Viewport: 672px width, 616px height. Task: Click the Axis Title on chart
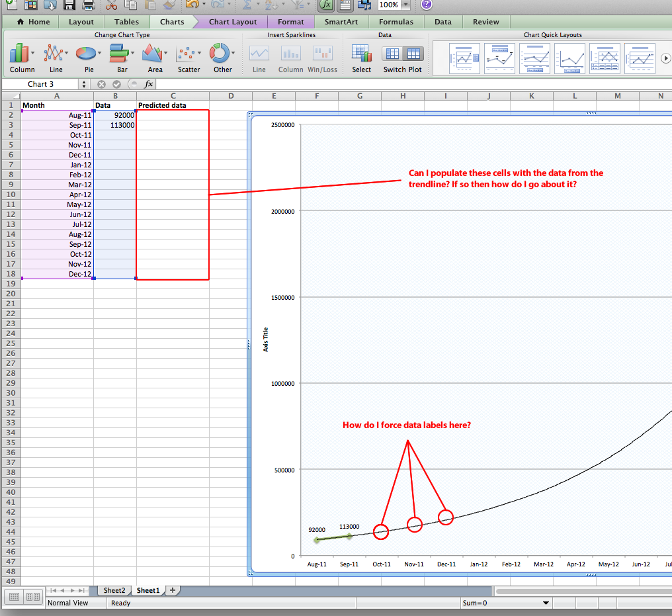tap(265, 339)
